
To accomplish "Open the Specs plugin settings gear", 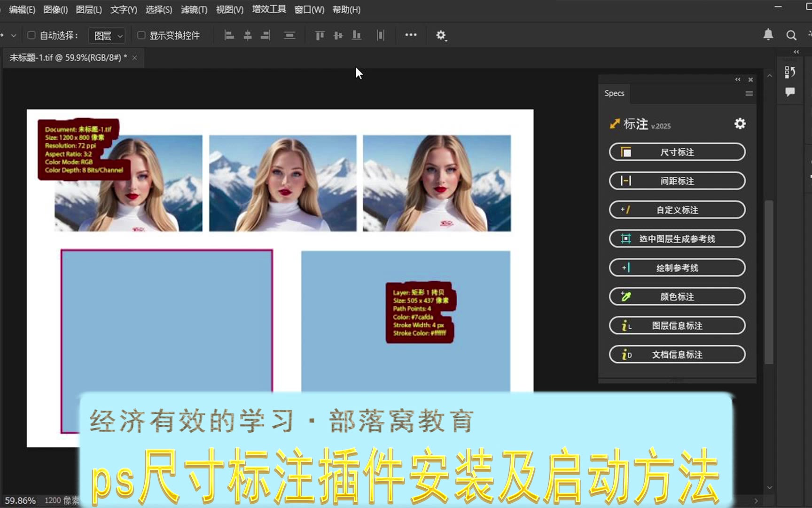I will coord(740,124).
